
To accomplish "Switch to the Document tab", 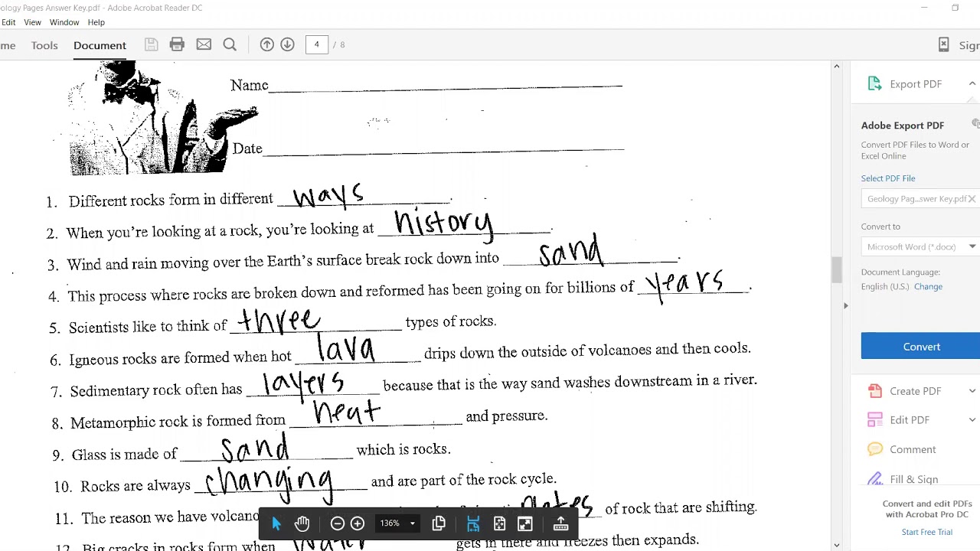I will (100, 45).
